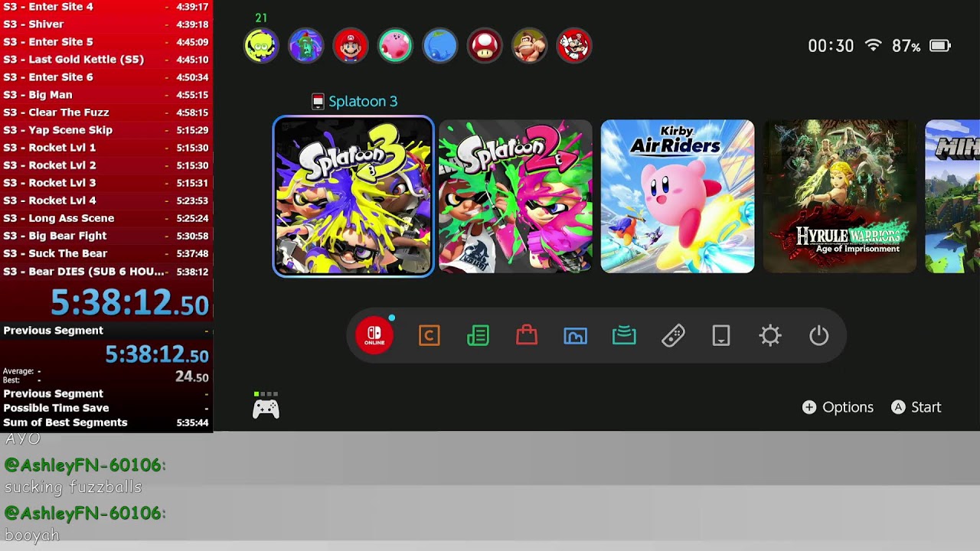Open the GameShare icon
980x551 pixels.
(x=624, y=335)
